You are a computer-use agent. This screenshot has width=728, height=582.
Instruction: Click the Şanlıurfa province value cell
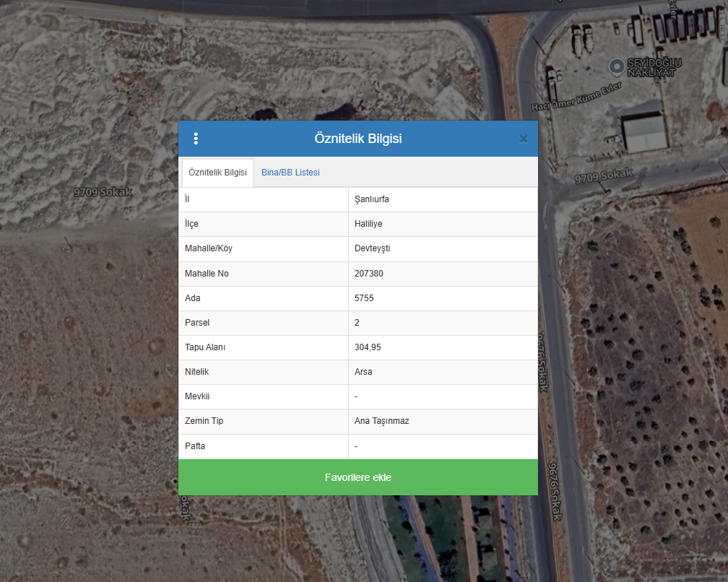pyautogui.click(x=372, y=199)
